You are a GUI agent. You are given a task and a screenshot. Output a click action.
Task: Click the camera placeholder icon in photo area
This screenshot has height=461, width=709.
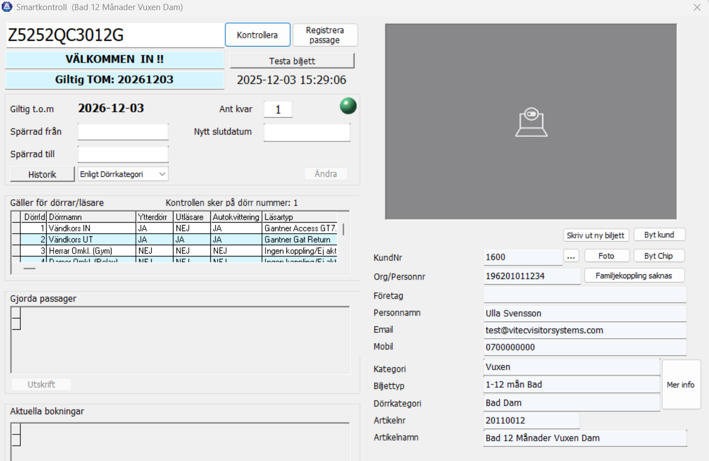(531, 122)
